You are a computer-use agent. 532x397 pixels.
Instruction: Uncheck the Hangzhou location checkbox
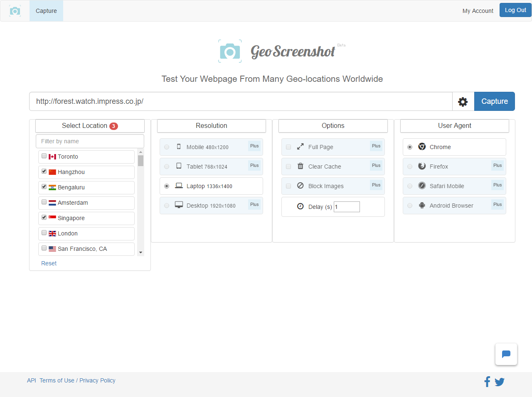[44, 172]
